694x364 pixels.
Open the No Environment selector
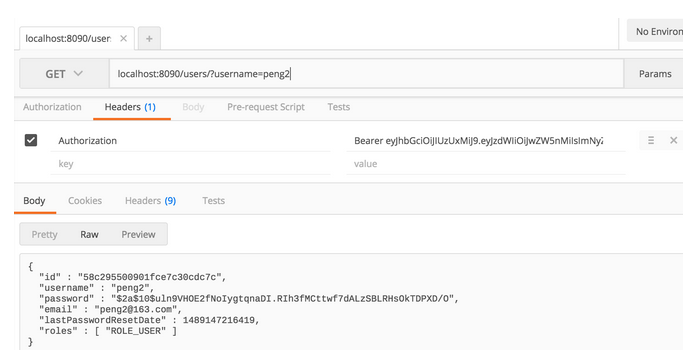656,31
